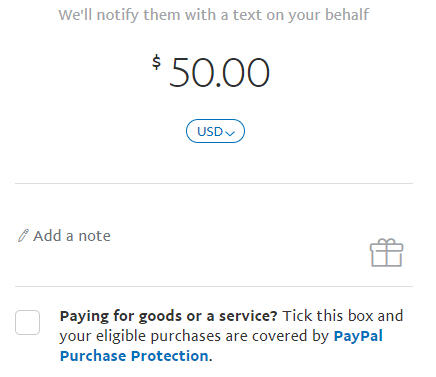This screenshot has height=377, width=436.
Task: Edit the 50.00 payment amount
Action: tap(219, 73)
